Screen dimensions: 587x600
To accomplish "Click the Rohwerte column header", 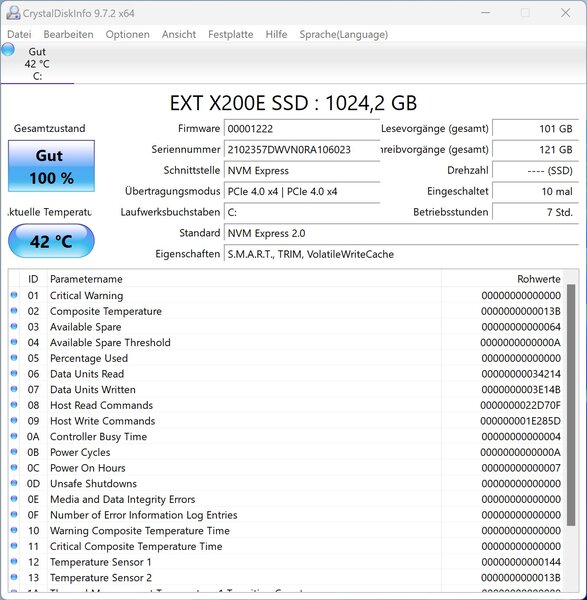I will point(502,279).
